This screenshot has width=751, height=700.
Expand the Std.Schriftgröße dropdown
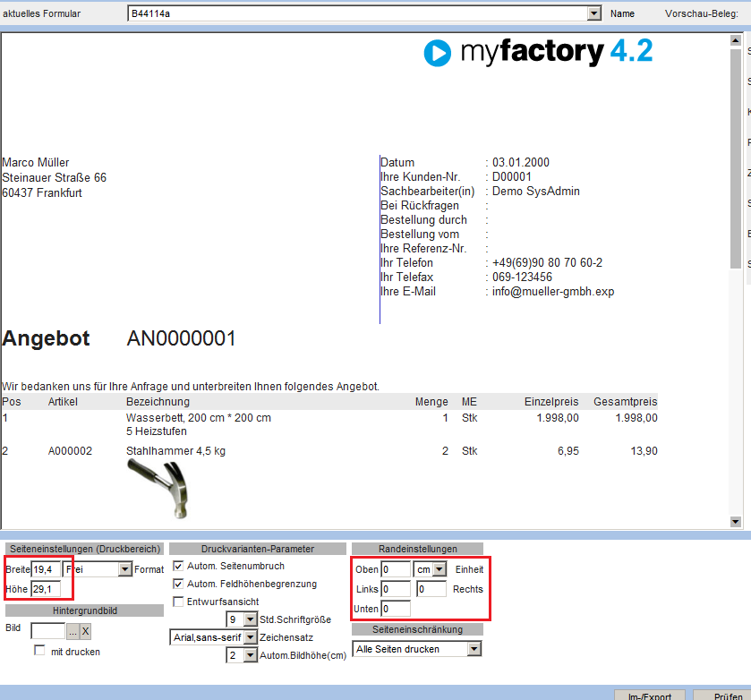tap(251, 619)
